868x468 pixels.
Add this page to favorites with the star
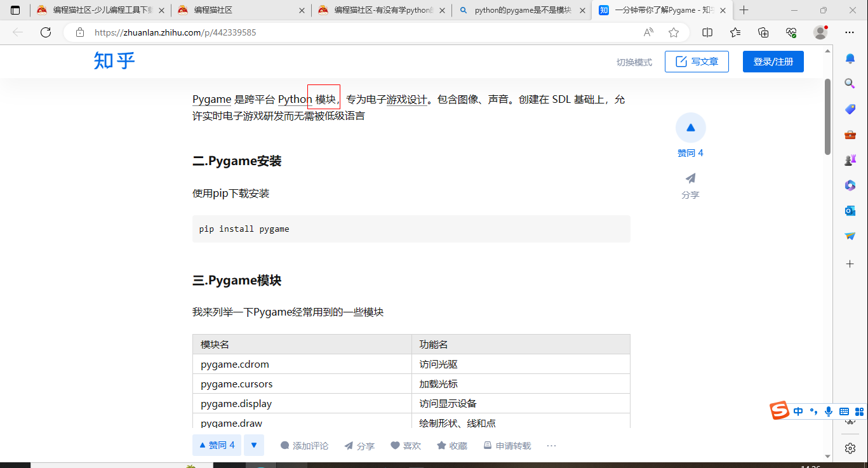[x=674, y=32]
